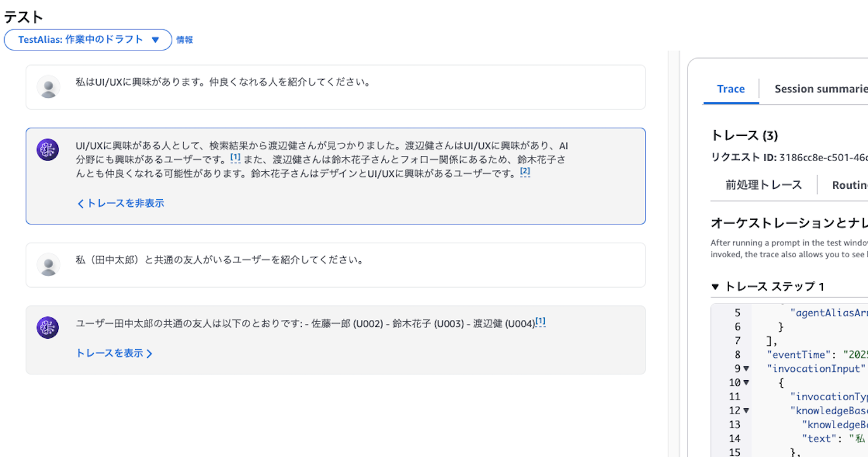Viewport: 868px width, 457px height.
Task: Hide trace with トレースを非表示
Action: 121,203
